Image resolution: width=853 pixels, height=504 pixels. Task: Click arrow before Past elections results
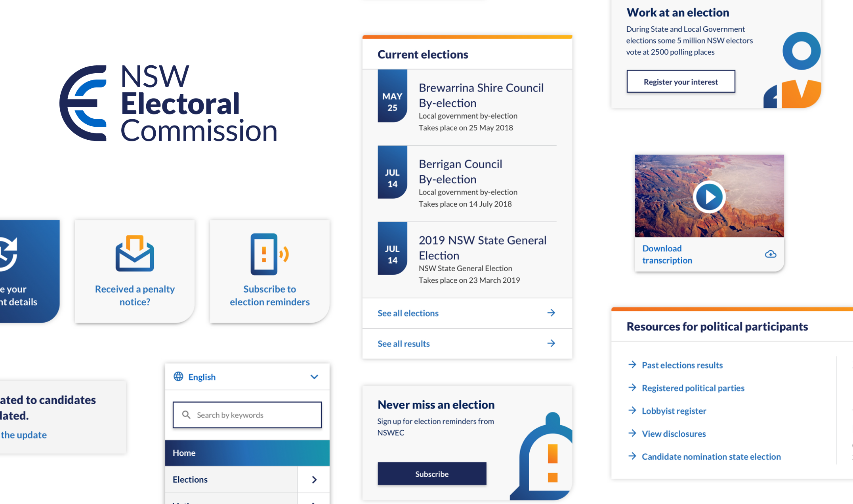[x=632, y=364]
